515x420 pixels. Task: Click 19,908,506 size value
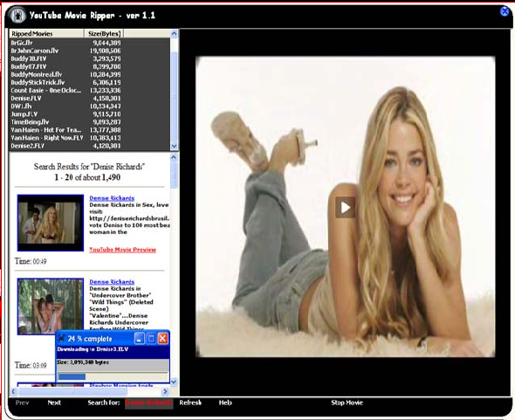click(x=105, y=51)
